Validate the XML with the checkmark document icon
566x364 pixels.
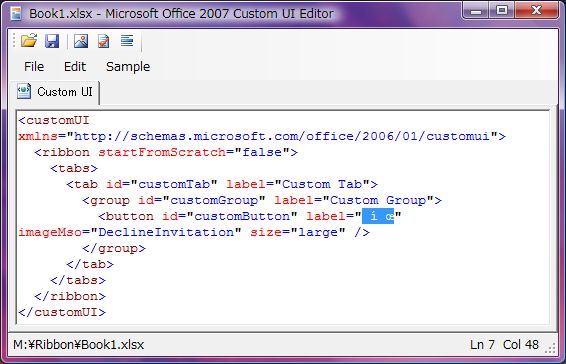104,41
